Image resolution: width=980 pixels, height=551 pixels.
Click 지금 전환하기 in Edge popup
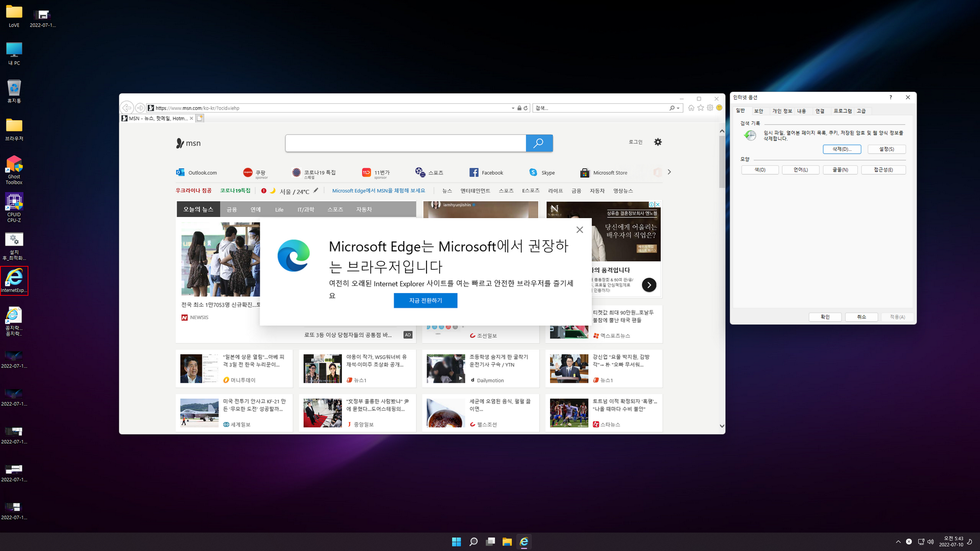pyautogui.click(x=425, y=301)
